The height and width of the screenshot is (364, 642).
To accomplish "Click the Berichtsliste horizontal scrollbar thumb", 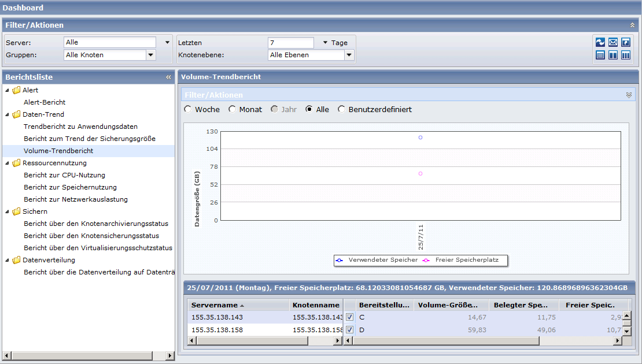I will [82, 356].
